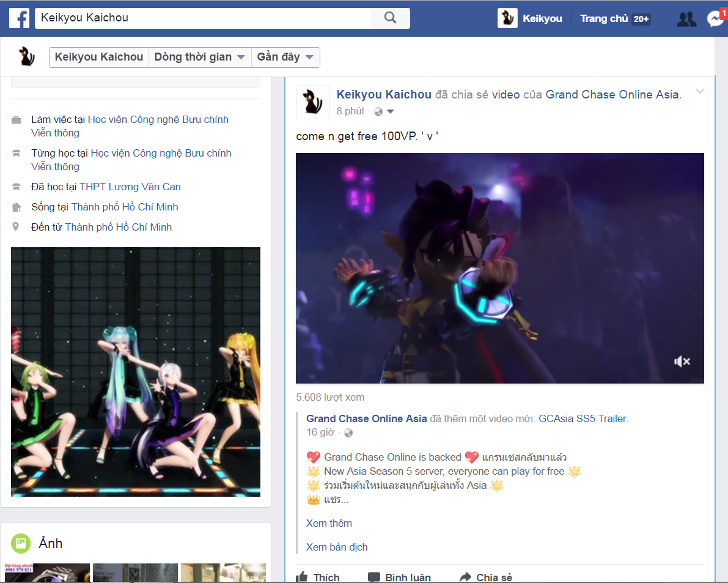Open Grand Chase Online Asia original post link

(366, 418)
